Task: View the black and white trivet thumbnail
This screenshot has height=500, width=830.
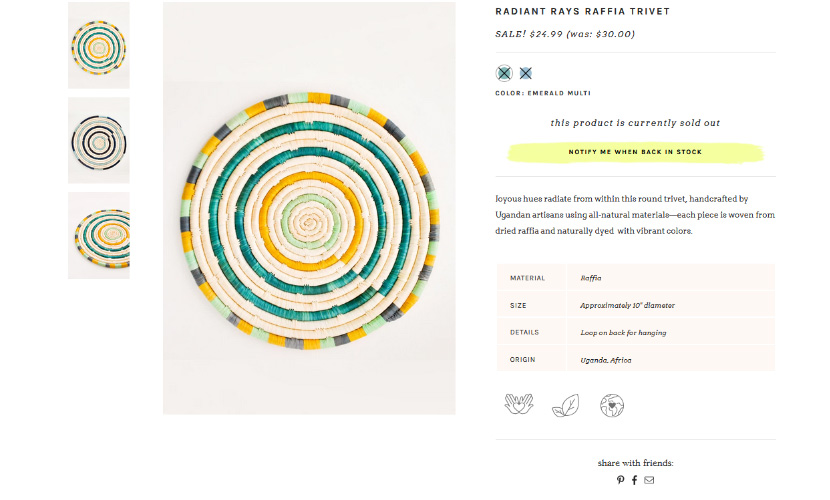Action: pos(99,140)
